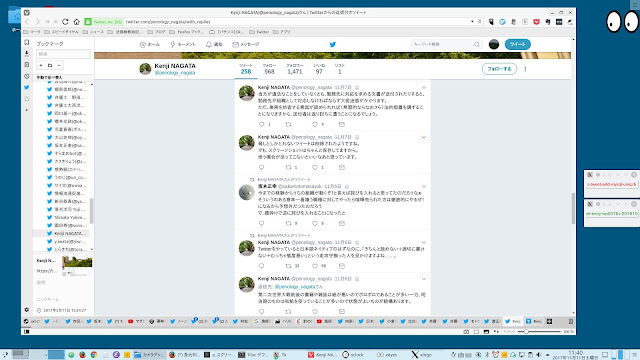The image size is (640, 360).
Task: Open the Vivaldi menu icon
Action: (27, 13)
